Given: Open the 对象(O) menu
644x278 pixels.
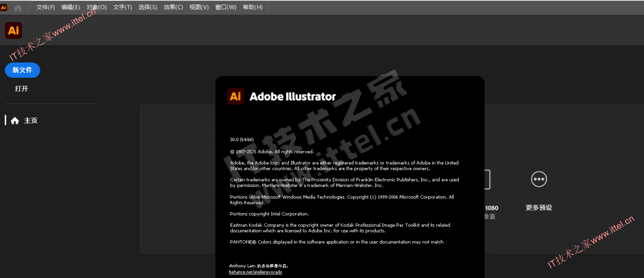Looking at the screenshot, I should pyautogui.click(x=97, y=7).
